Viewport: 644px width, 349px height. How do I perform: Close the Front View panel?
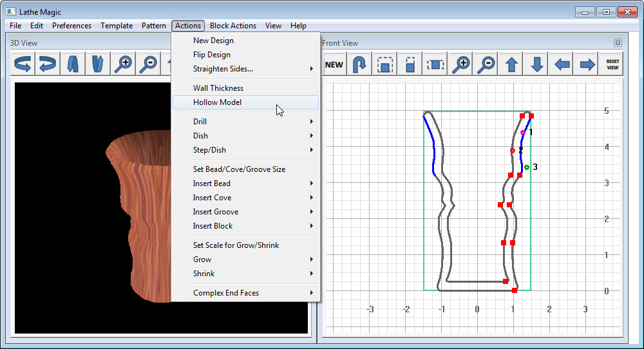[618, 43]
